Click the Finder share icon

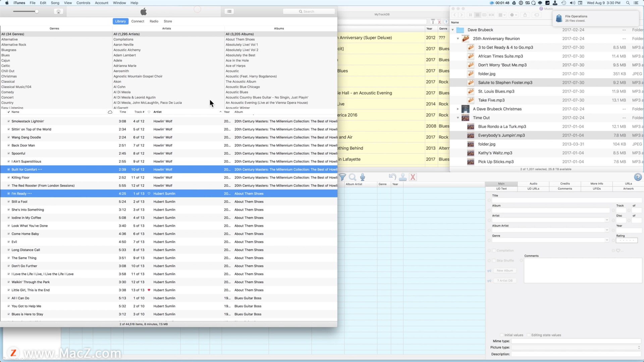coord(525,15)
